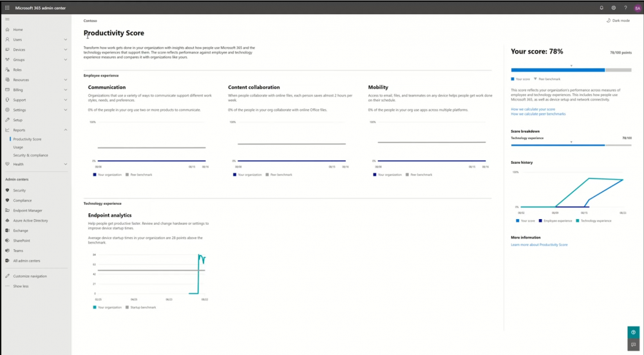Open the Communication card heading
This screenshot has width=644, height=355.
[107, 87]
